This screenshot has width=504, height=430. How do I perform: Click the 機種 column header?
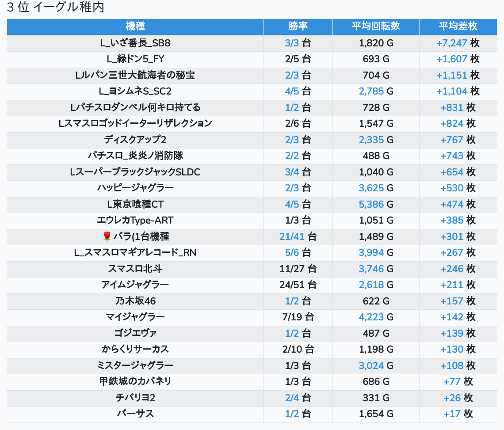[135, 27]
